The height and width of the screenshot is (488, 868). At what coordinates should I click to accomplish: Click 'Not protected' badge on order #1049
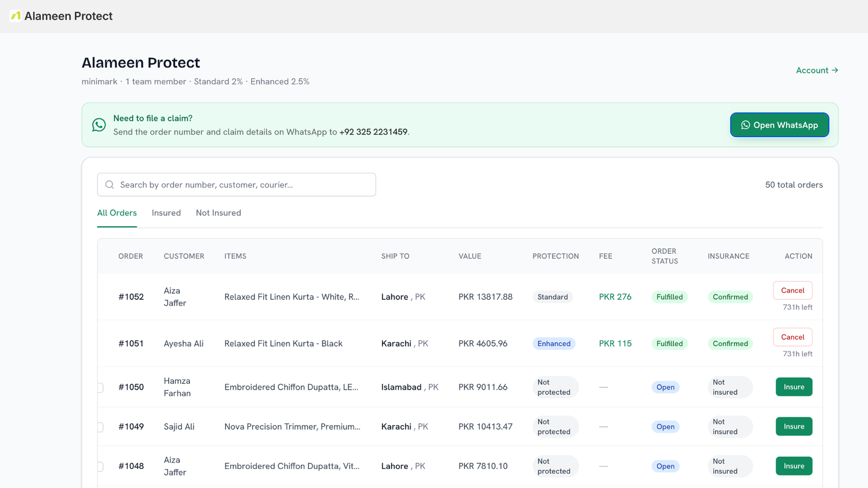(556, 427)
